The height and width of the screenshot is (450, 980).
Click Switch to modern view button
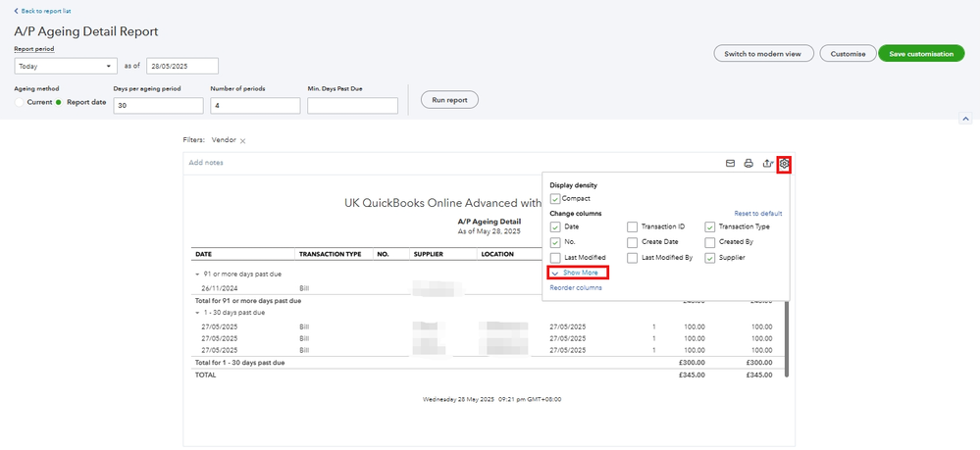[762, 54]
